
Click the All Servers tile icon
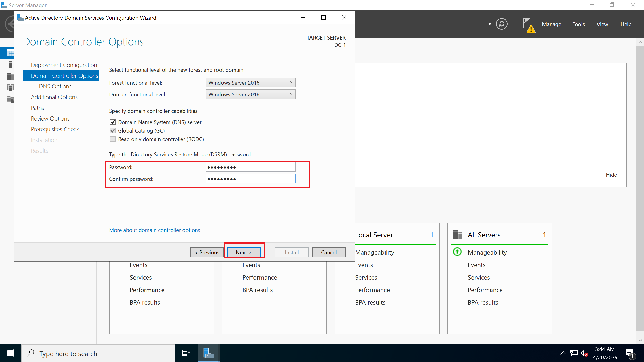pyautogui.click(x=458, y=234)
